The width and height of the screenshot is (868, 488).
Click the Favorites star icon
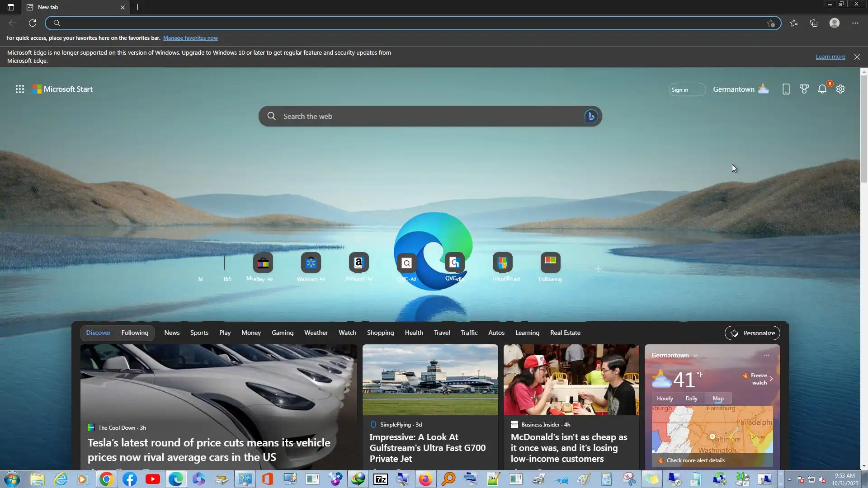click(x=794, y=23)
